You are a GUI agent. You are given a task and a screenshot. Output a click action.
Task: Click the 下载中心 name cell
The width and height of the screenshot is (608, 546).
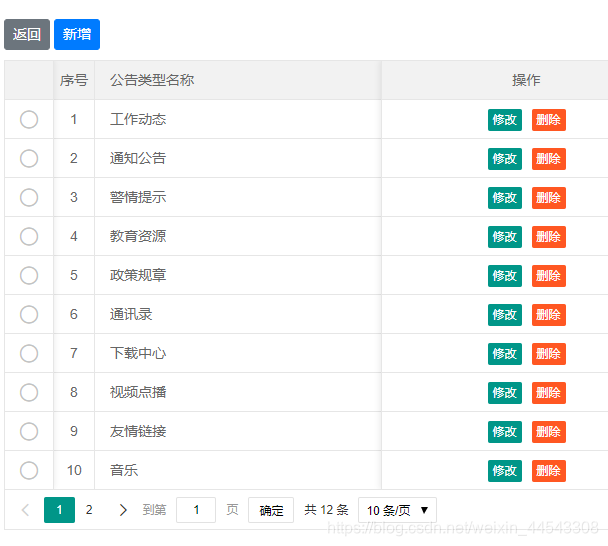[x=238, y=353]
